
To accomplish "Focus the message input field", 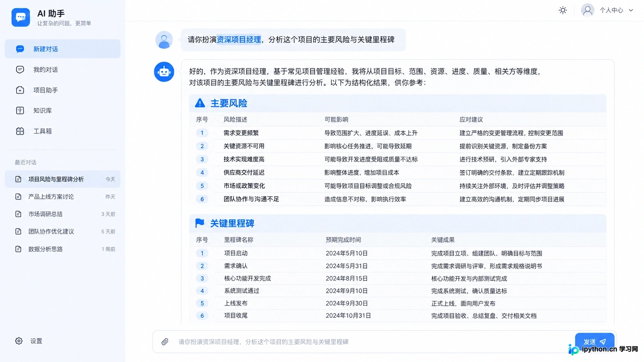I will coord(373,342).
